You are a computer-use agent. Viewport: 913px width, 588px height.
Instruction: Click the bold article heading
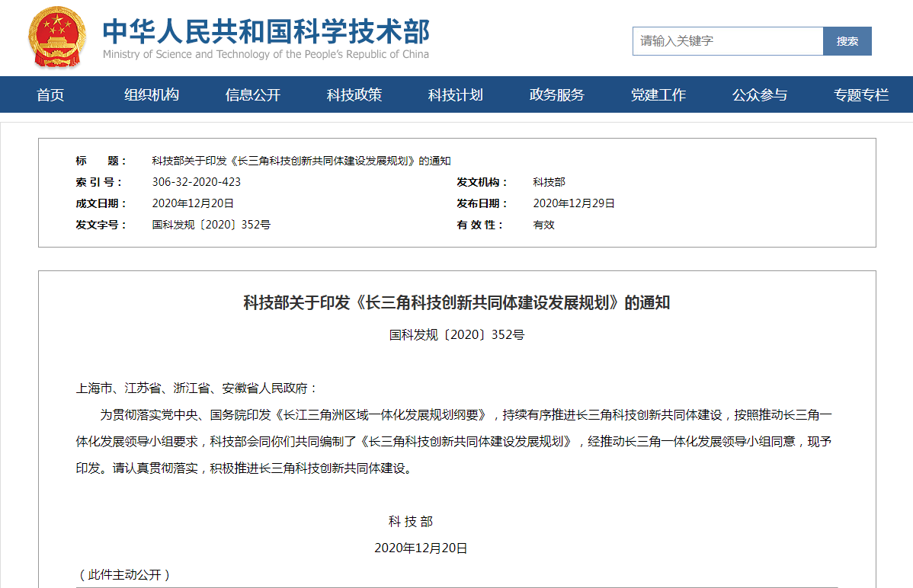(x=456, y=303)
